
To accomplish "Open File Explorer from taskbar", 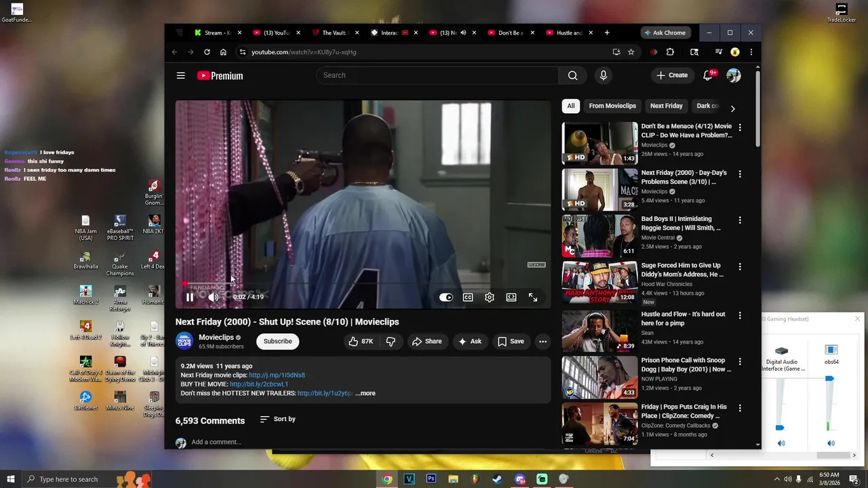I will click(453, 479).
